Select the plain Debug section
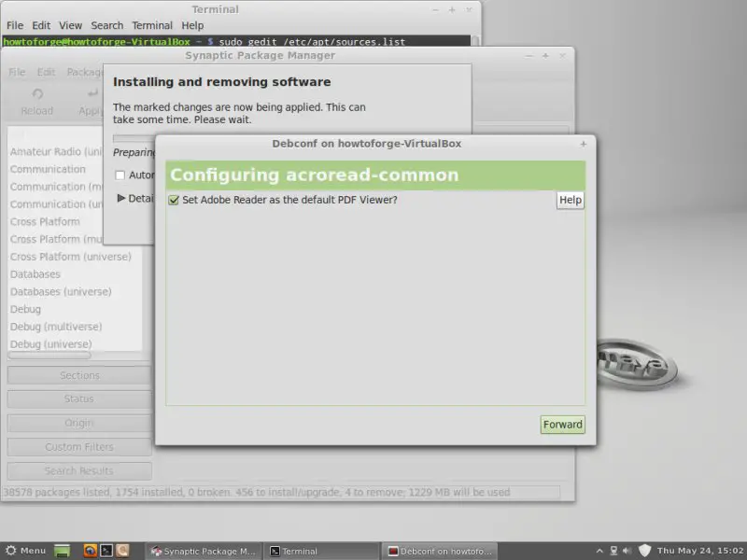Screen dimensions: 747x560 tap(25, 309)
